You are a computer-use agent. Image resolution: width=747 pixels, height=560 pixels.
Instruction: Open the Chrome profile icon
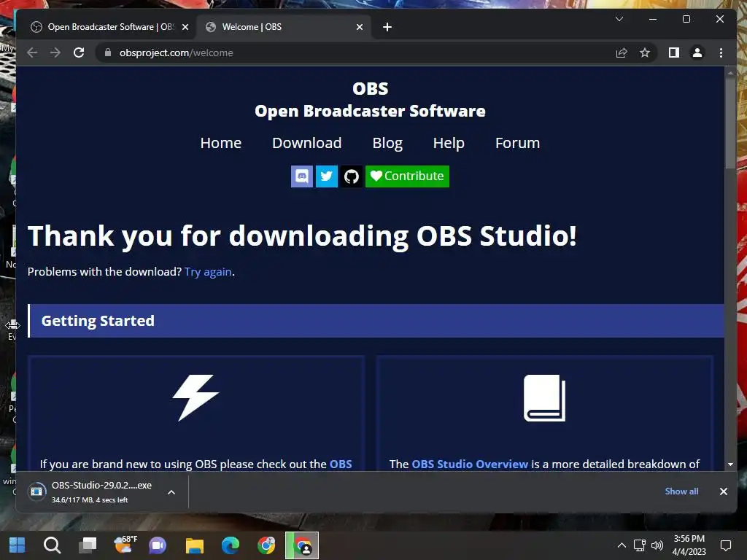pos(697,52)
